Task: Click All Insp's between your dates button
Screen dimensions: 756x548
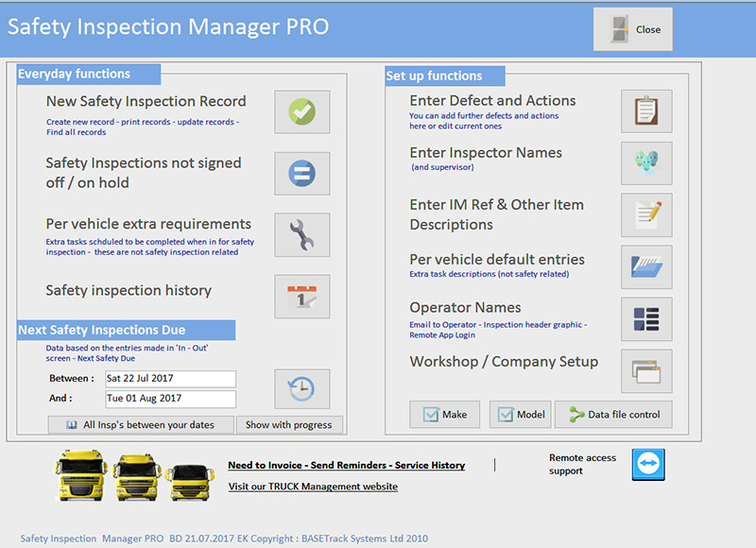Action: [x=141, y=425]
